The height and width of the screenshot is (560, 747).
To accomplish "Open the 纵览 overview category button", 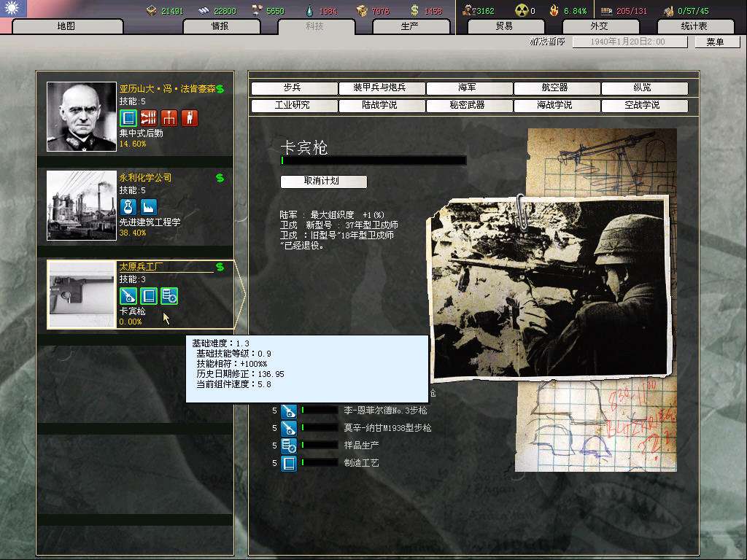I will [644, 88].
